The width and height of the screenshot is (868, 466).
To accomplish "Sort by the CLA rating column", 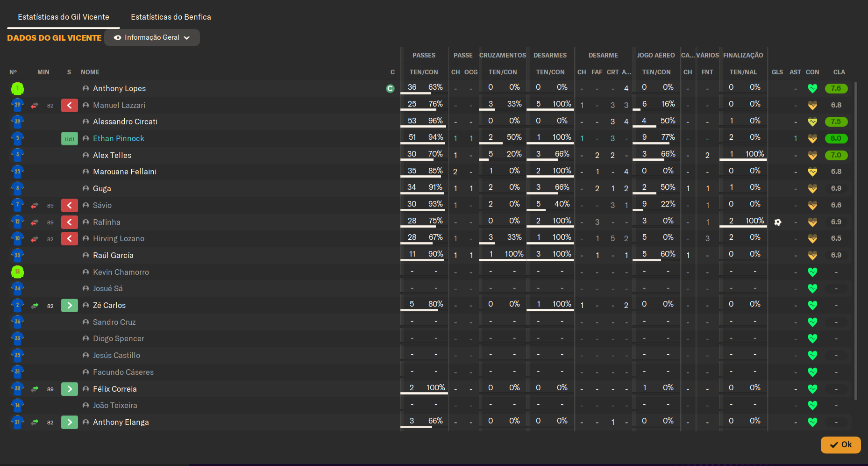I will pos(839,72).
